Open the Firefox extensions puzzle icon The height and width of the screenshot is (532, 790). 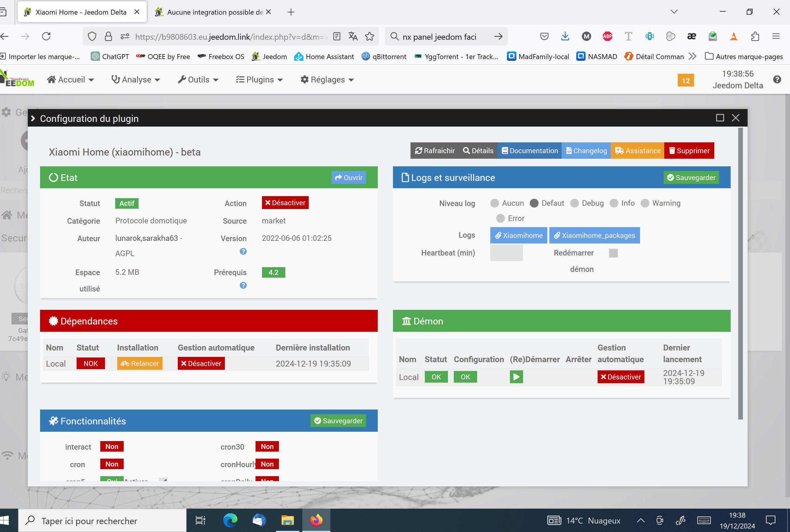pos(755,36)
